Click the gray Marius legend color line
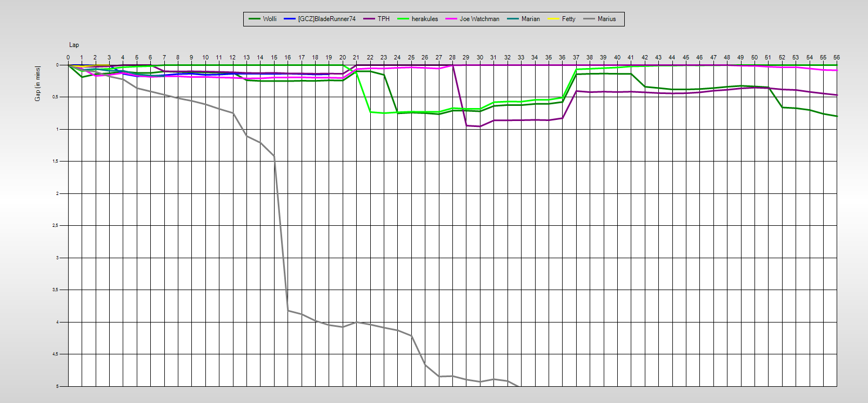868x403 pixels. [x=589, y=19]
